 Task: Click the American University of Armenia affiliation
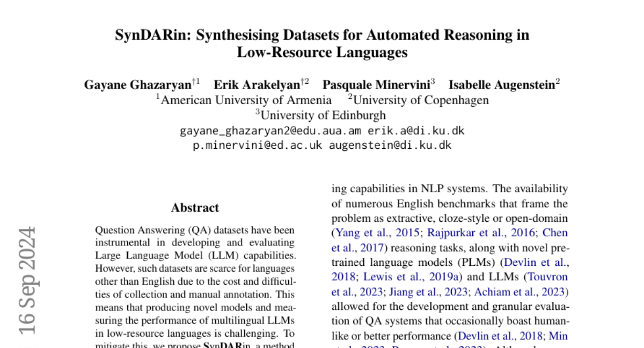click(x=246, y=100)
